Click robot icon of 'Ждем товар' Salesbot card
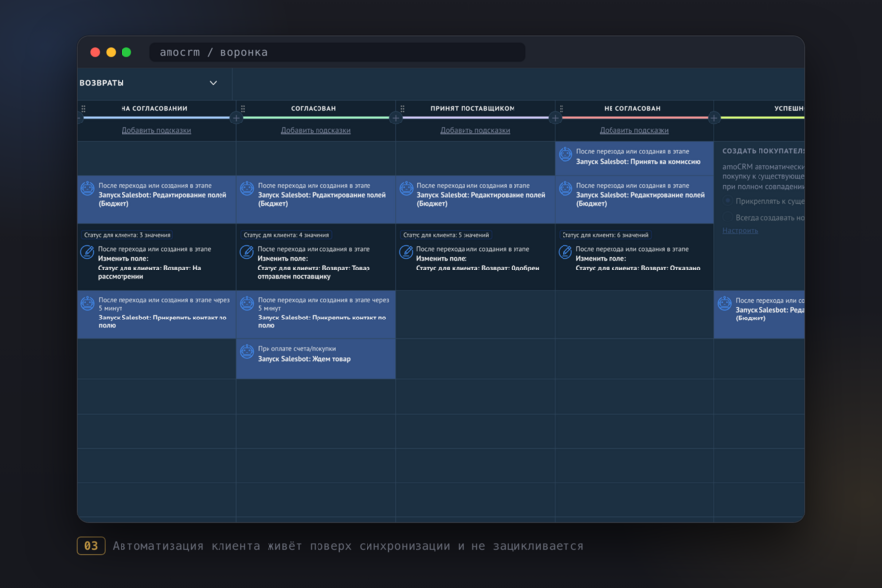882x588 pixels. (x=247, y=351)
